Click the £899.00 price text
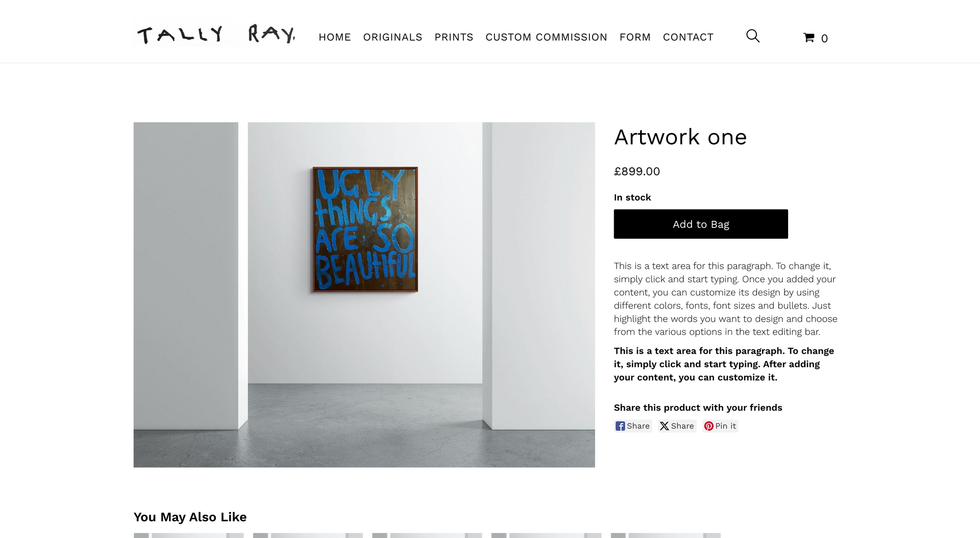The image size is (980, 538). [636, 171]
